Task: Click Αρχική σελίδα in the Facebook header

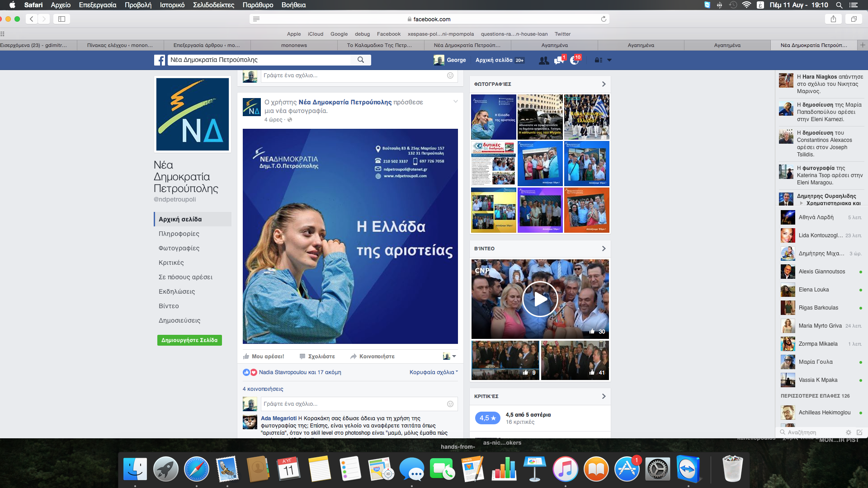Action: pyautogui.click(x=494, y=60)
